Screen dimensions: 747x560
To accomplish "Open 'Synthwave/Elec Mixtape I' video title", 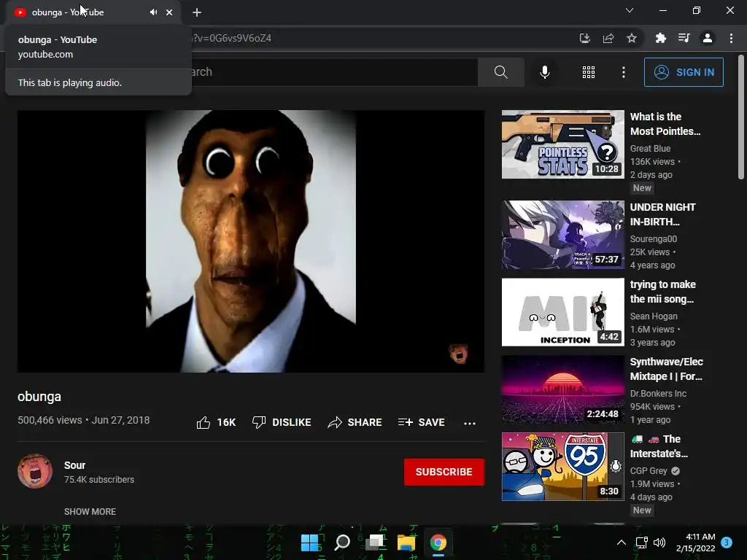I will [x=667, y=369].
